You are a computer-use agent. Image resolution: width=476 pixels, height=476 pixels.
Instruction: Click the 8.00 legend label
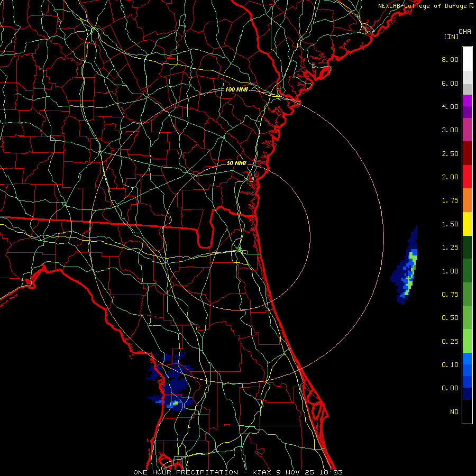[x=450, y=59]
